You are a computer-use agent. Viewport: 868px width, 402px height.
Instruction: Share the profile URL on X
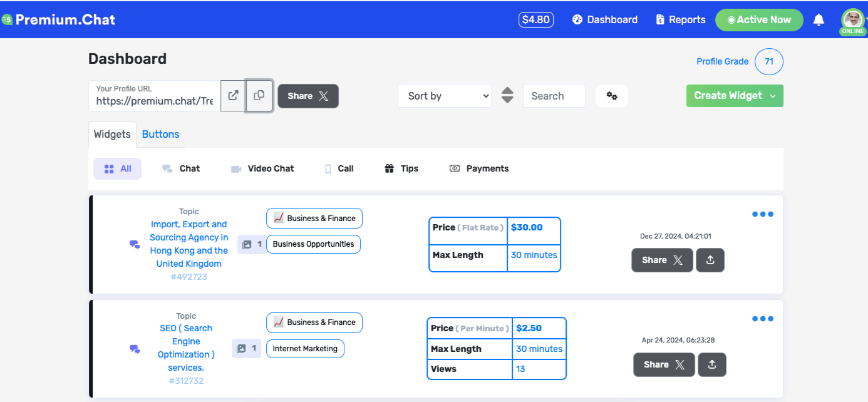pyautogui.click(x=308, y=96)
